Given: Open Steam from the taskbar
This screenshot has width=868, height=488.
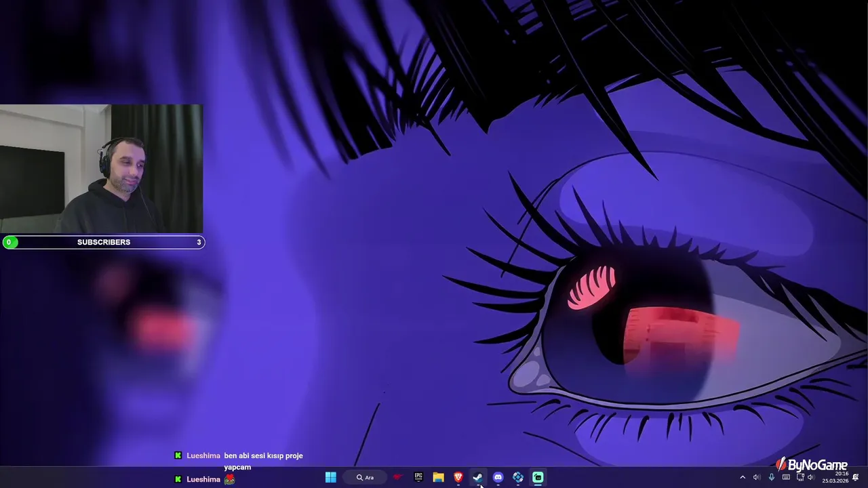Looking at the screenshot, I should click(478, 477).
